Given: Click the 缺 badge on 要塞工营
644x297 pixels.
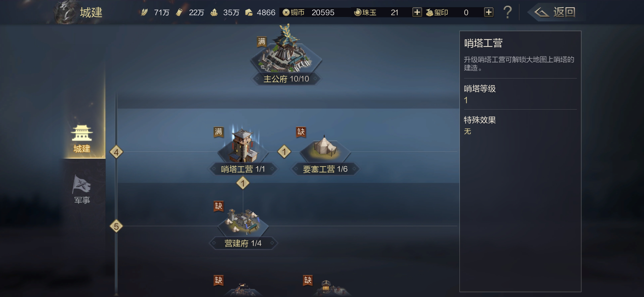Looking at the screenshot, I should click(x=301, y=132).
